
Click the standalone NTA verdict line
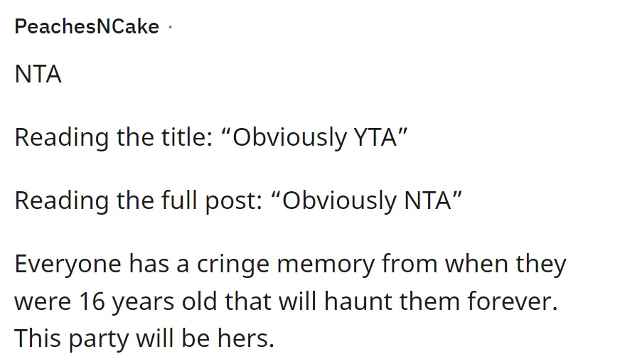pyautogui.click(x=38, y=74)
